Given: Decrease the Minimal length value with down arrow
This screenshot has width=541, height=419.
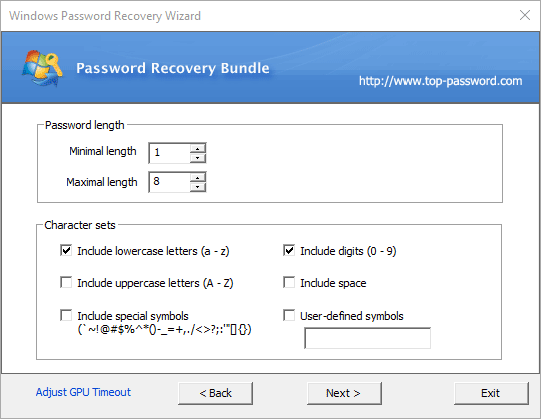Looking at the screenshot, I should (198, 158).
